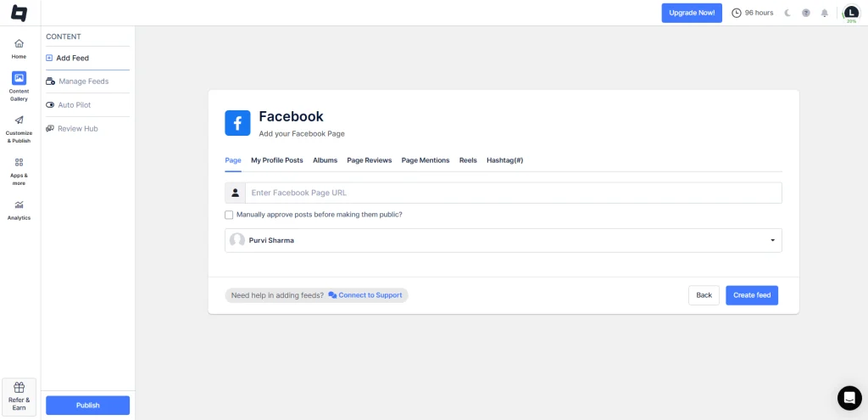The image size is (868, 420).
Task: Click the Upgrade Now! button
Action: click(x=692, y=13)
